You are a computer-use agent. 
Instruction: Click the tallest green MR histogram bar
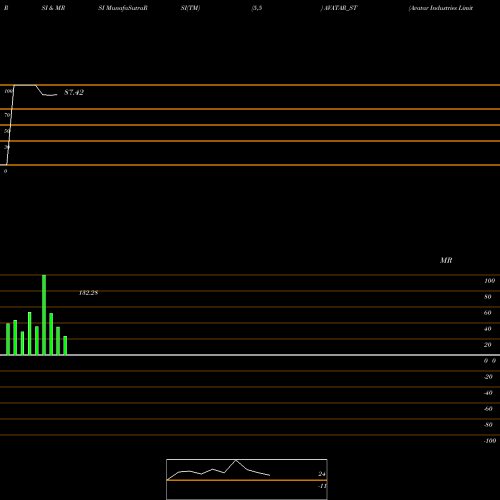tap(44, 315)
